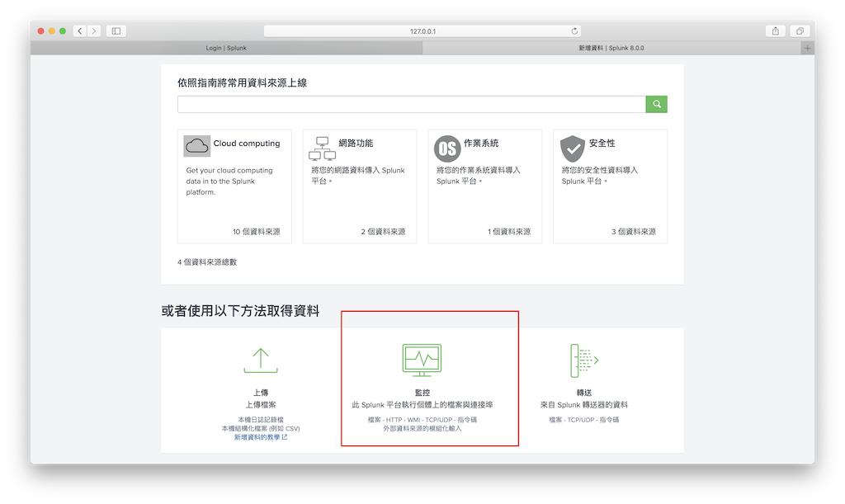Click the 1 個資料來源 count text
The image size is (845, 504).
pos(509,232)
